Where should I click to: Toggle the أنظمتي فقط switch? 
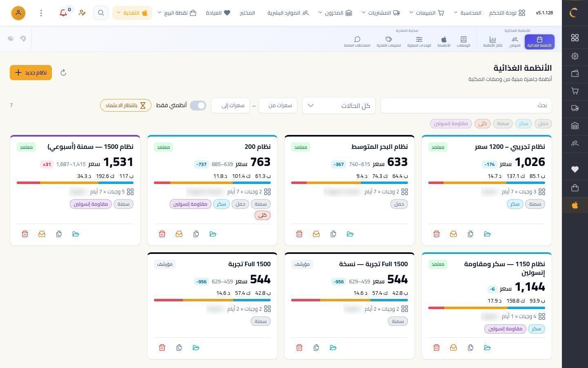(198, 105)
